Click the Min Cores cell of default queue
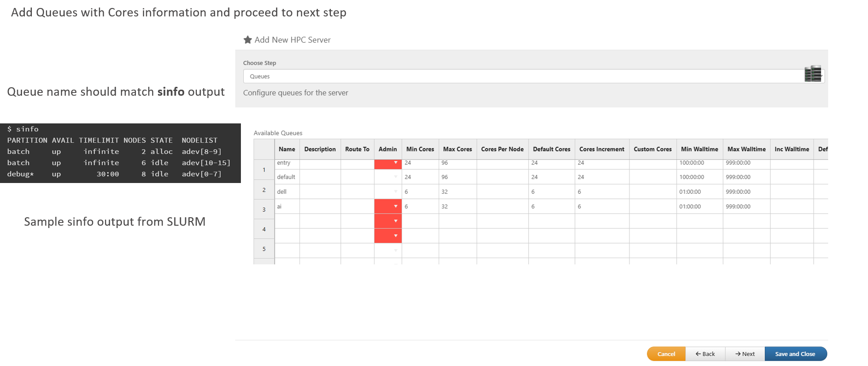This screenshot has width=868, height=366. click(x=420, y=177)
